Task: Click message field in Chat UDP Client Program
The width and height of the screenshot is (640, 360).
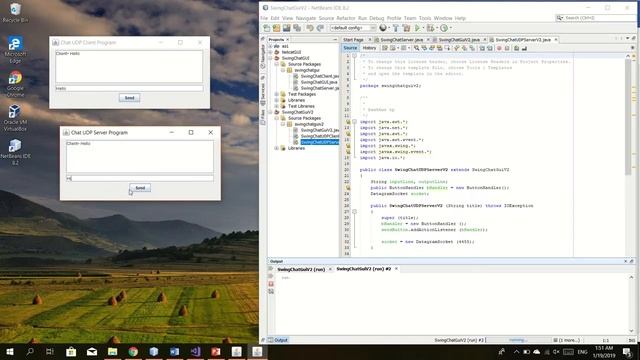Action: 129,88
